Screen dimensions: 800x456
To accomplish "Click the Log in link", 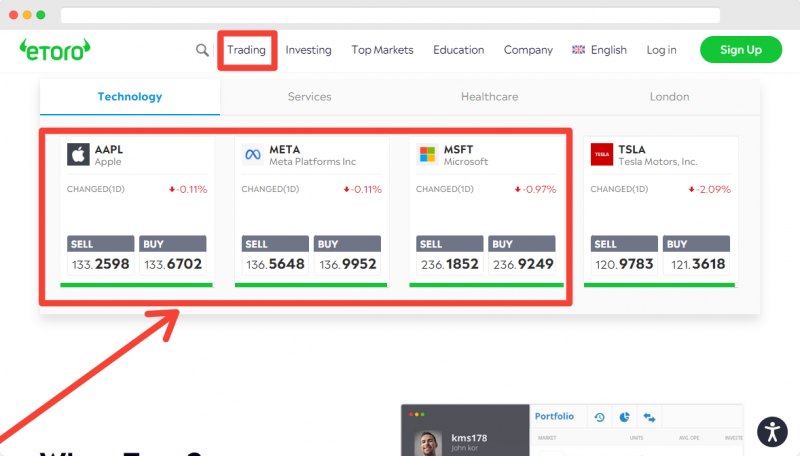I will point(661,50).
